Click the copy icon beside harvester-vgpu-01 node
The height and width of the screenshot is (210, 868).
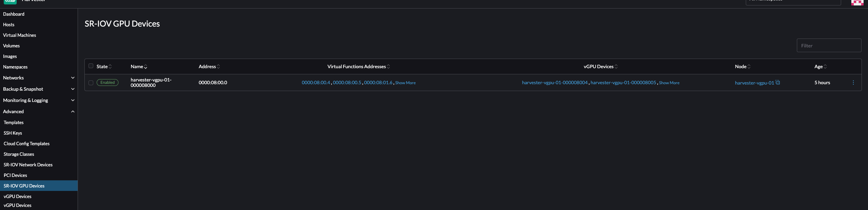(x=778, y=82)
